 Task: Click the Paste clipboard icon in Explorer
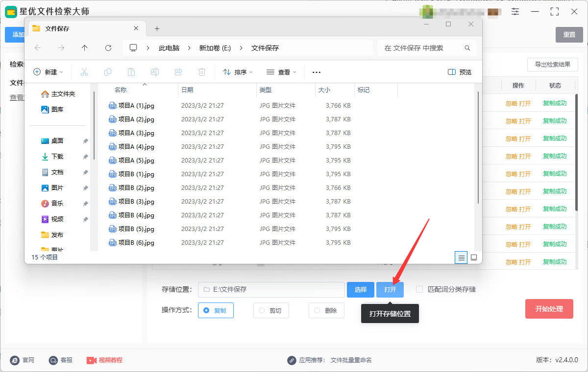click(131, 72)
